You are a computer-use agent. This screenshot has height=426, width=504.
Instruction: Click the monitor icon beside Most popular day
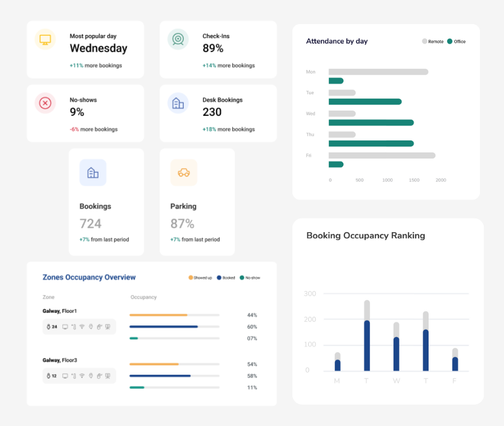pos(45,39)
